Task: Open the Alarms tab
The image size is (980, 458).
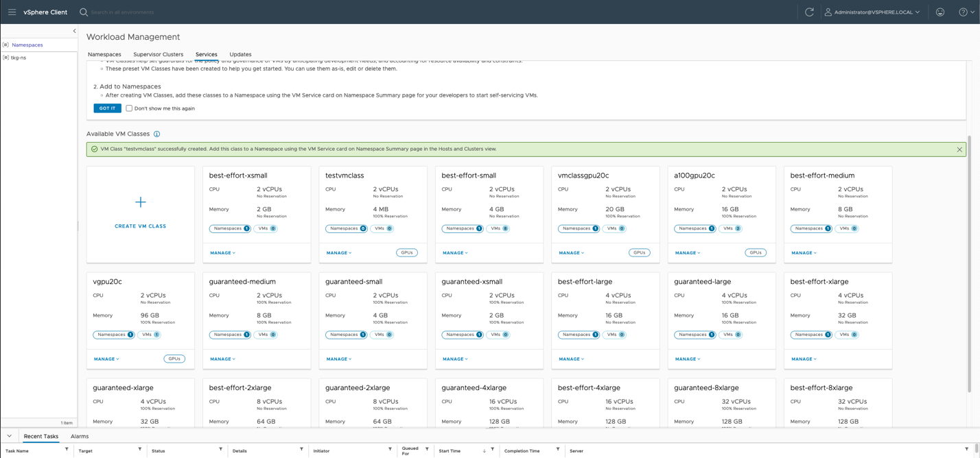Action: coord(80,436)
